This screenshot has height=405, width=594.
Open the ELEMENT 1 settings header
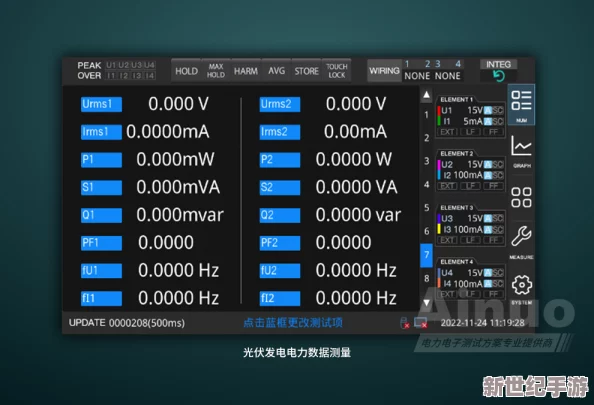(457, 100)
